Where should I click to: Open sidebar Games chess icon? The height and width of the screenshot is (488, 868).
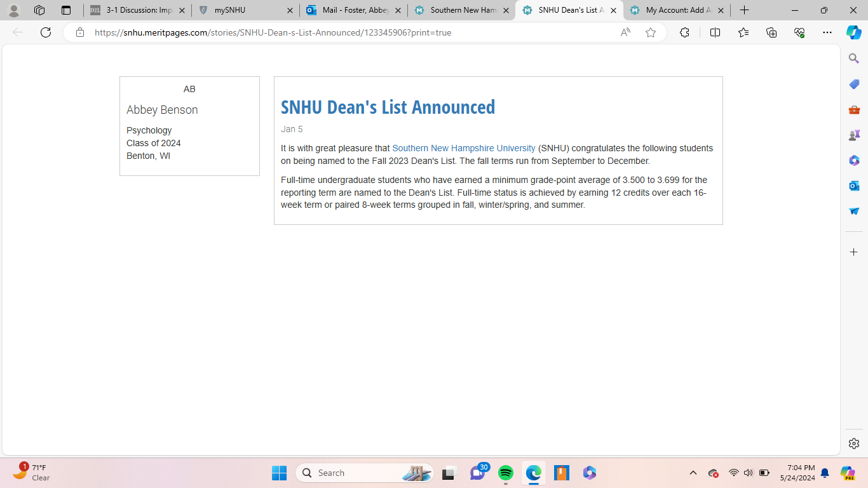(x=854, y=135)
